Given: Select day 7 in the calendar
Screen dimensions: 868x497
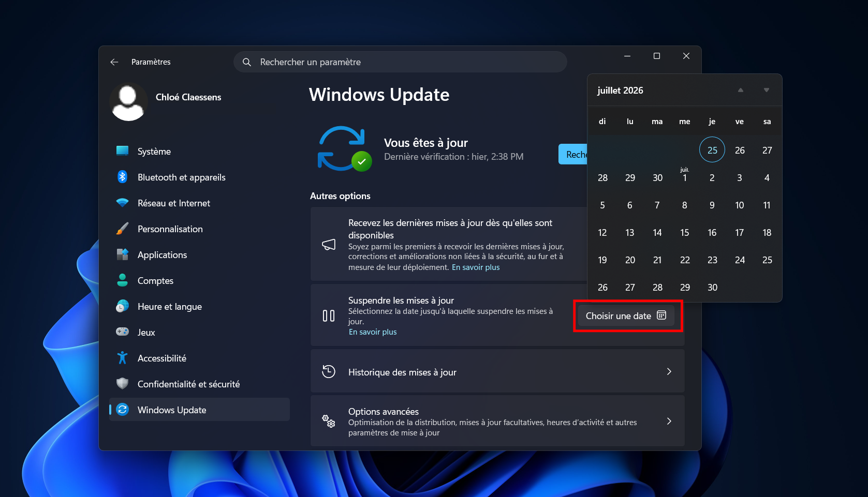Looking at the screenshot, I should point(657,205).
